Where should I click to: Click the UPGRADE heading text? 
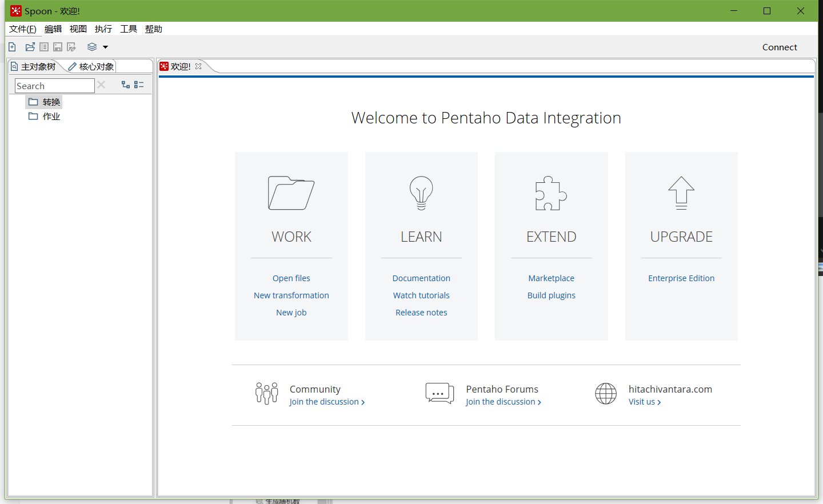coord(681,237)
